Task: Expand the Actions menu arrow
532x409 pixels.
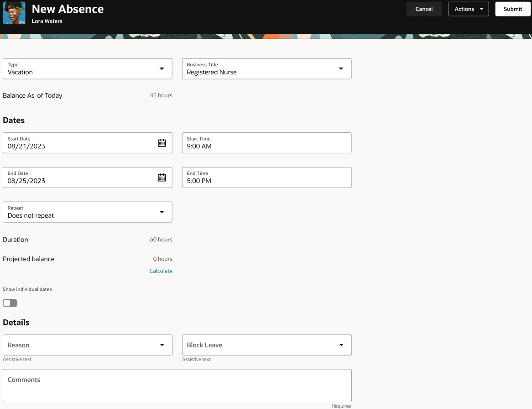Action: click(x=481, y=9)
